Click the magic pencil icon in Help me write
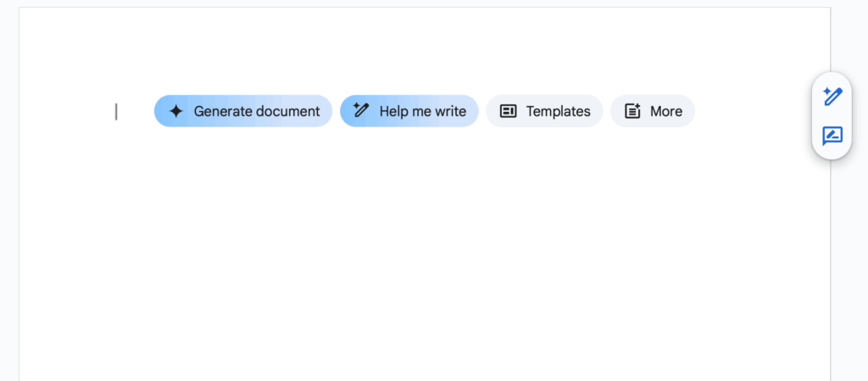The width and height of the screenshot is (868, 381). [361, 110]
